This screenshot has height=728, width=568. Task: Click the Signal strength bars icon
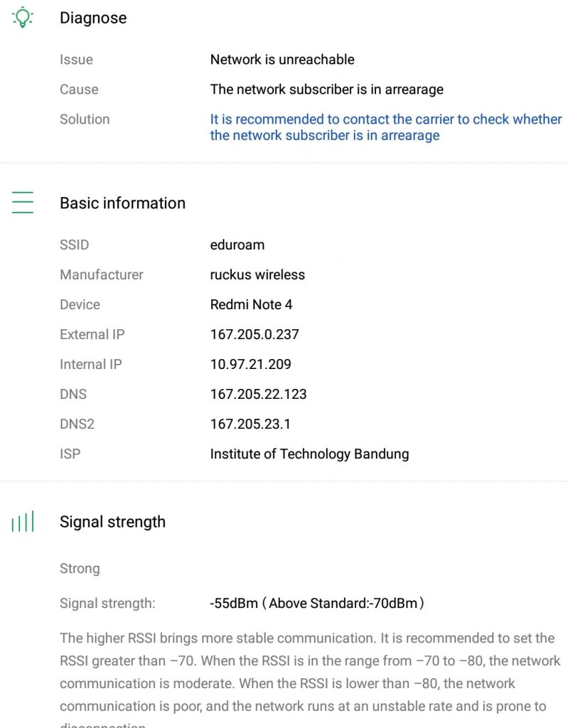tap(23, 523)
